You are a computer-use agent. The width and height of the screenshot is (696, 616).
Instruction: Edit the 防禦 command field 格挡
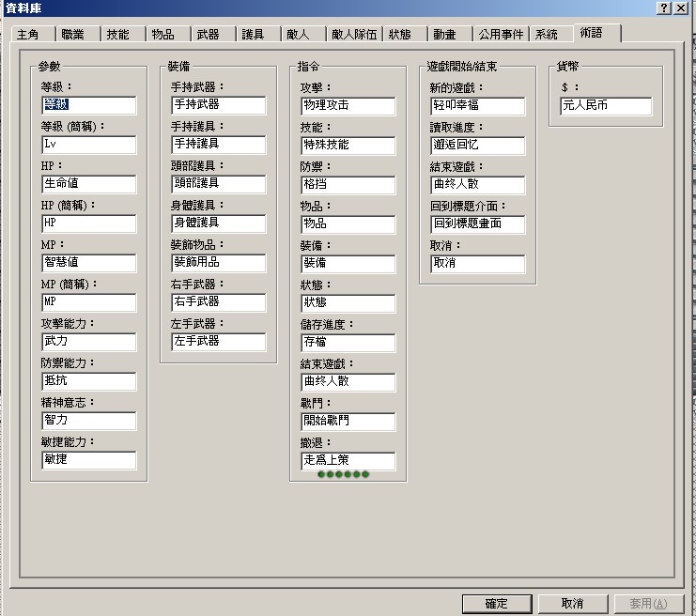(348, 185)
